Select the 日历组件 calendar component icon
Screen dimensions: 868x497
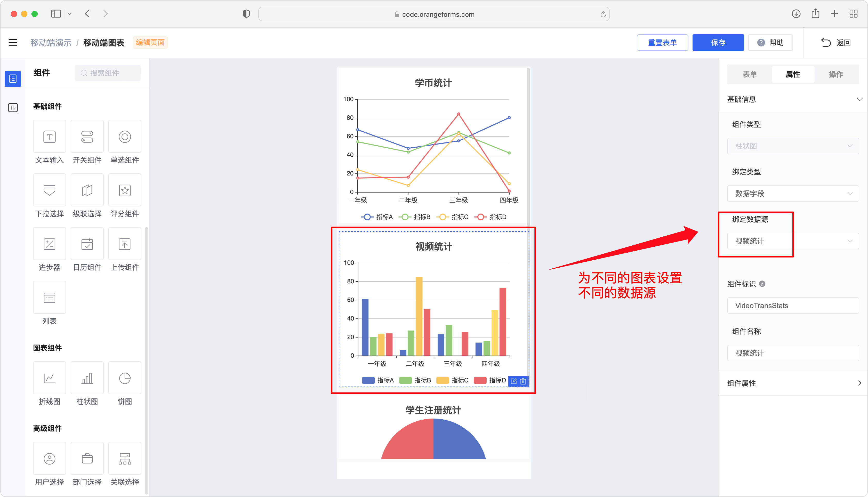pyautogui.click(x=87, y=244)
